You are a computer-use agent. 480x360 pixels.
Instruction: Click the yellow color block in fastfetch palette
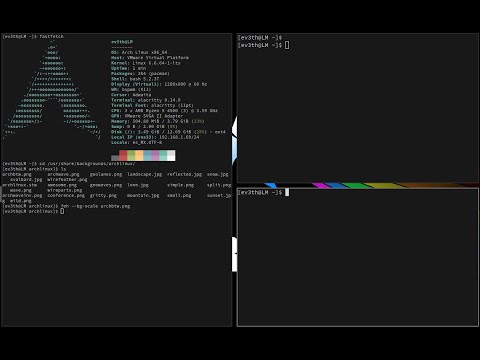click(139, 155)
